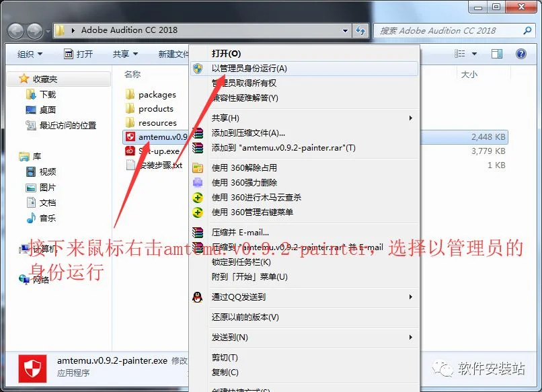
Task: Click the Documents library icon
Action: pyautogui.click(x=31, y=202)
